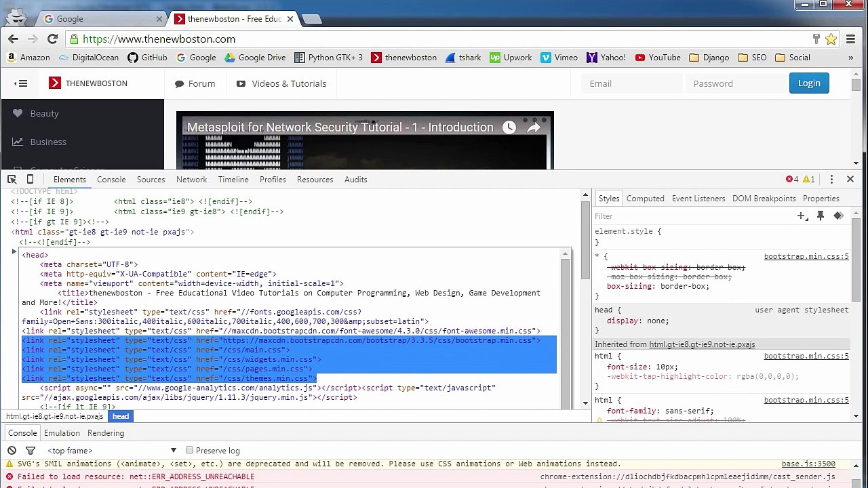
Task: Switch to the Google browser tab
Action: point(102,18)
